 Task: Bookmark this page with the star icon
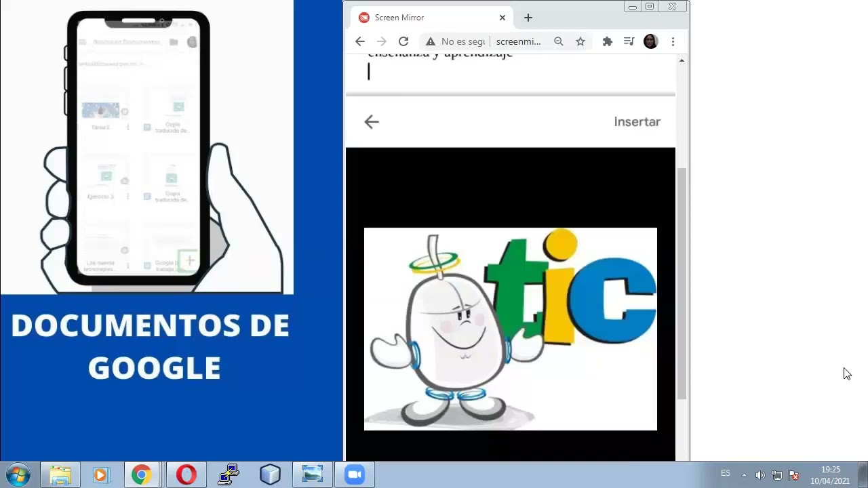click(580, 41)
